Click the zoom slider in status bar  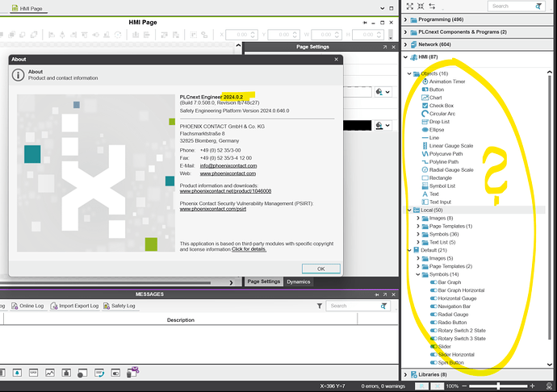(x=500, y=386)
